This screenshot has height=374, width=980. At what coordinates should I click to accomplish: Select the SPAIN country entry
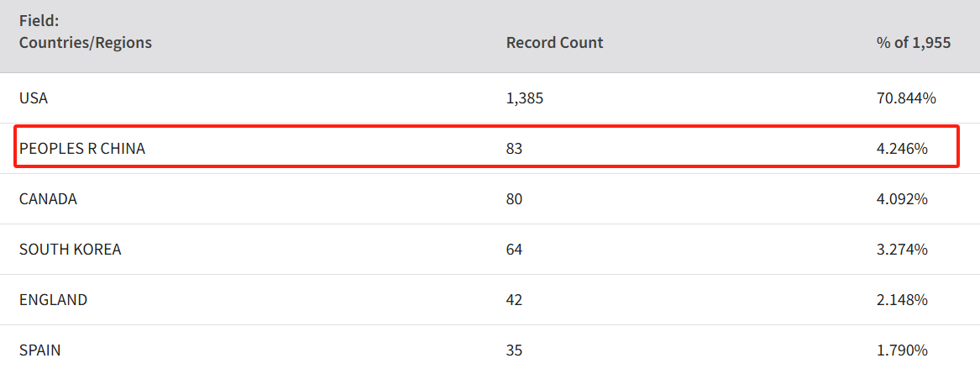[x=40, y=350]
